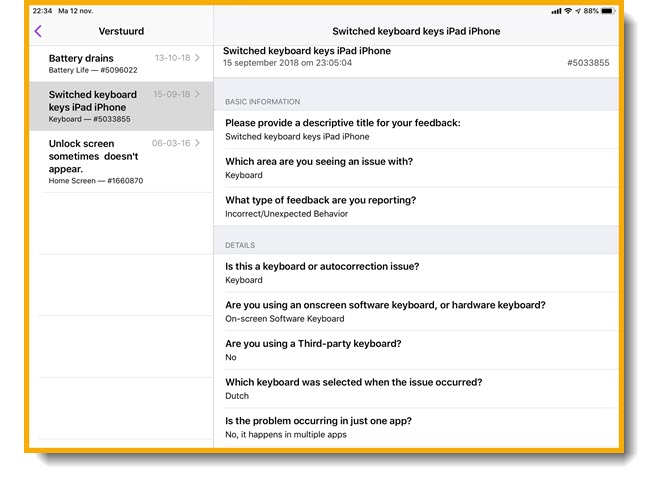
Task: Tap date 15-09-18 on selected item
Action: (x=172, y=94)
